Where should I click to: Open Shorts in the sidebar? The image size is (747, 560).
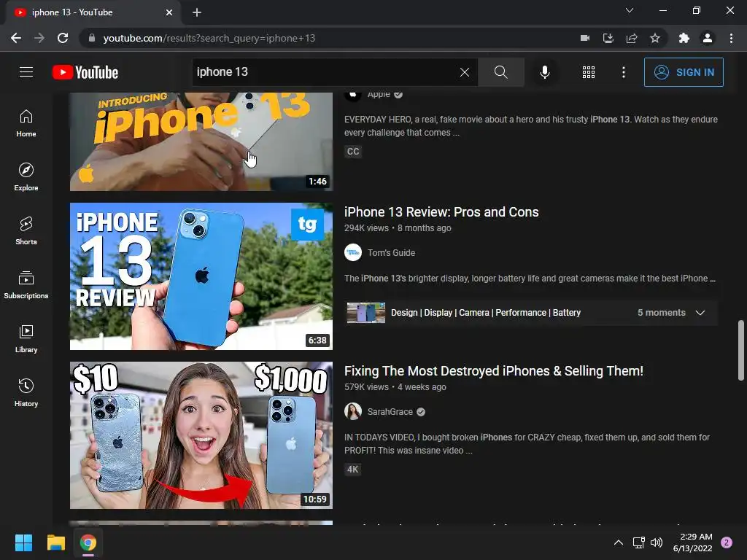26,231
